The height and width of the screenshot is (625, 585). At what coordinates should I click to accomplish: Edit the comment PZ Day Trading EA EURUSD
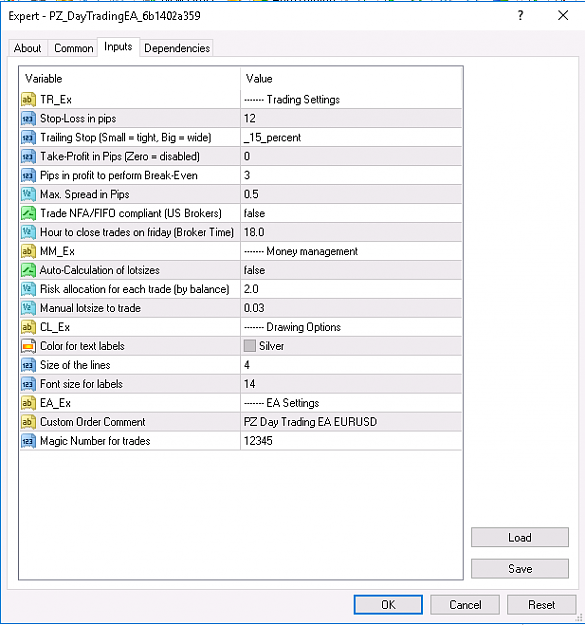tap(351, 422)
